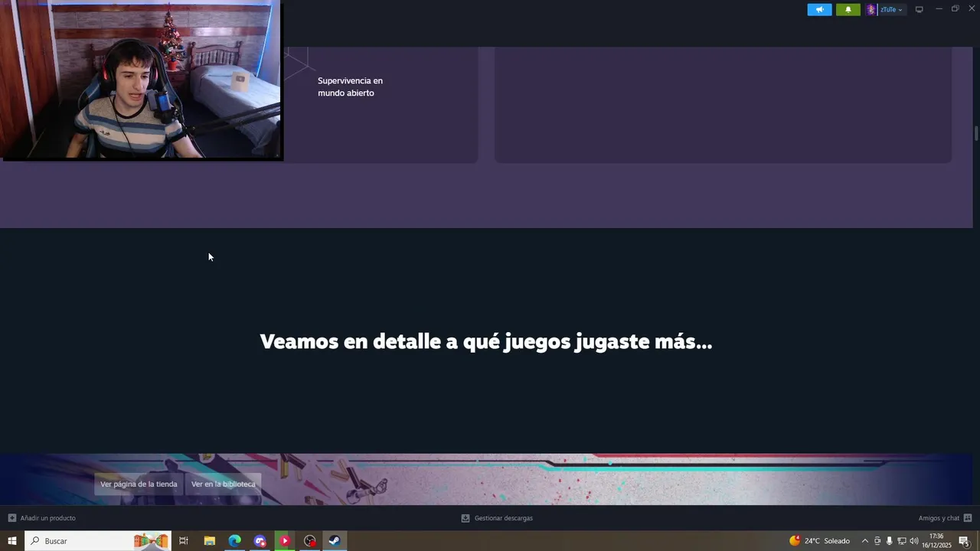
Task: Open OBS Studio from the taskbar
Action: [x=309, y=541]
